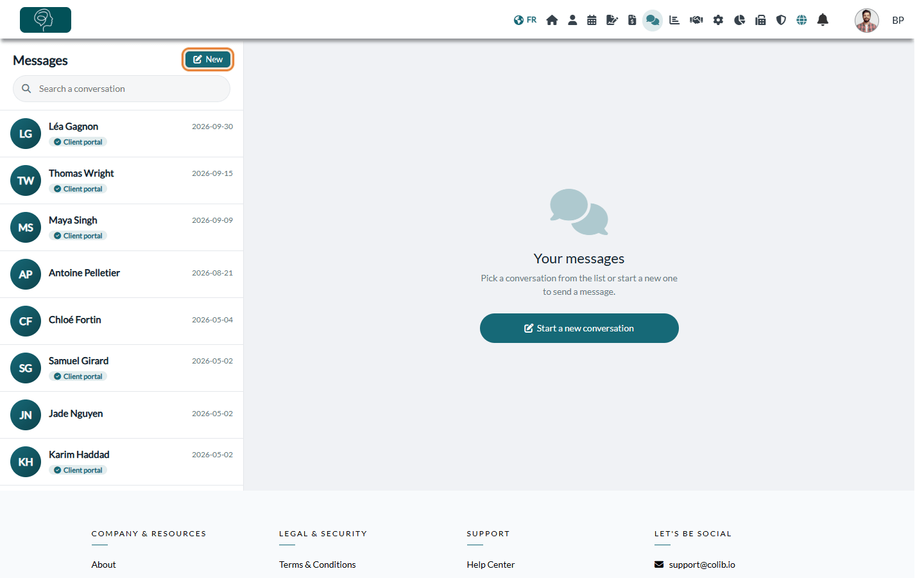Open the shield security icon
The width and height of the screenshot is (924, 578).
tap(781, 20)
